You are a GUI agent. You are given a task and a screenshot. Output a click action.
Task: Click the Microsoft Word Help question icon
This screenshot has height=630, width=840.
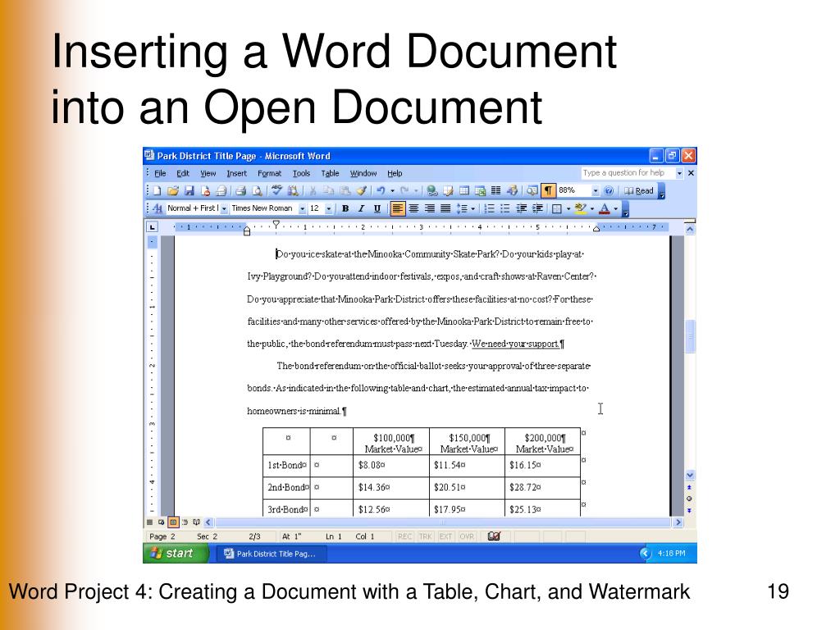point(609,190)
